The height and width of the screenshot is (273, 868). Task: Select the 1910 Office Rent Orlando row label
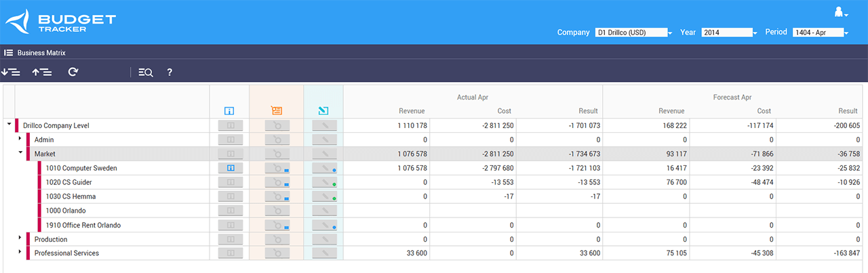click(x=83, y=225)
